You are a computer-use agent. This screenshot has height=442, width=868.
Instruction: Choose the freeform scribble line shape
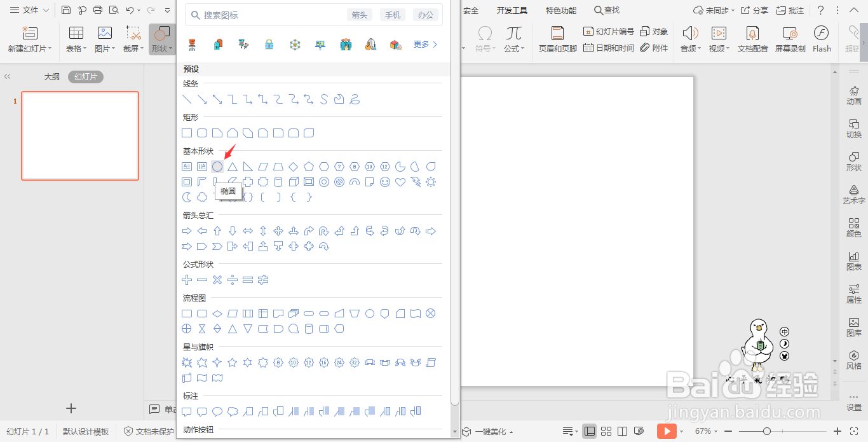pyautogui.click(x=355, y=99)
